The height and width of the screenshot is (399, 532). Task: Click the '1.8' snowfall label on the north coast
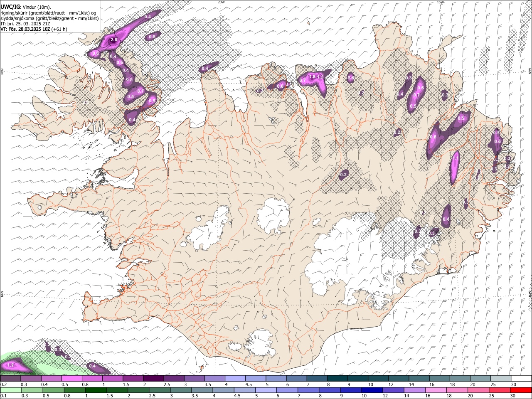point(312,76)
